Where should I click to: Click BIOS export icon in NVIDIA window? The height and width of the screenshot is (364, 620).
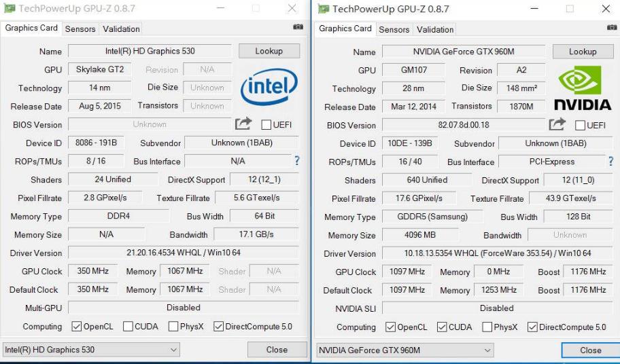point(557,125)
